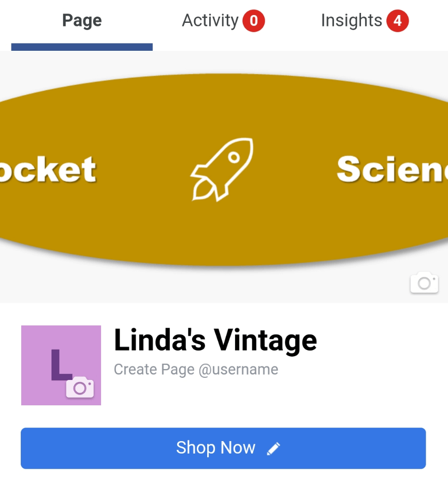This screenshot has width=448, height=481.
Task: Select the Linda's Vintage page title
Action: tap(215, 340)
